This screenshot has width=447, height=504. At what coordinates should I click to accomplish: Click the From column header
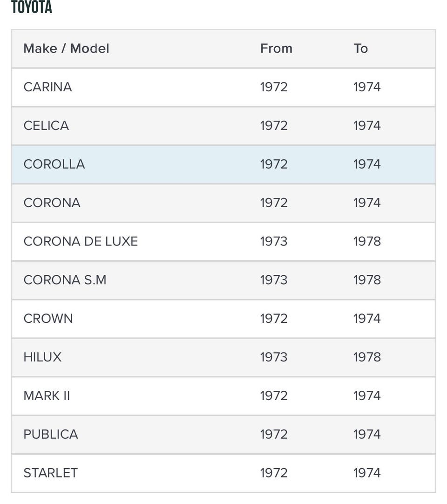[276, 48]
